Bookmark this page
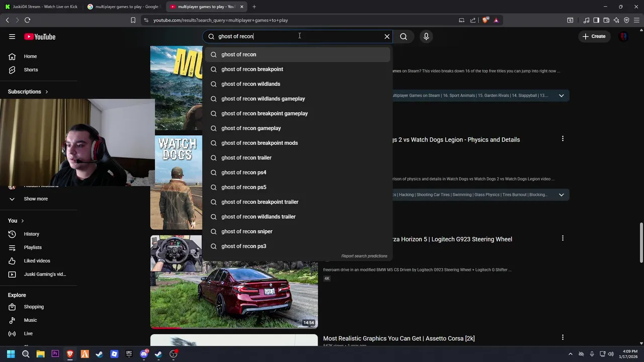 [x=133, y=20]
